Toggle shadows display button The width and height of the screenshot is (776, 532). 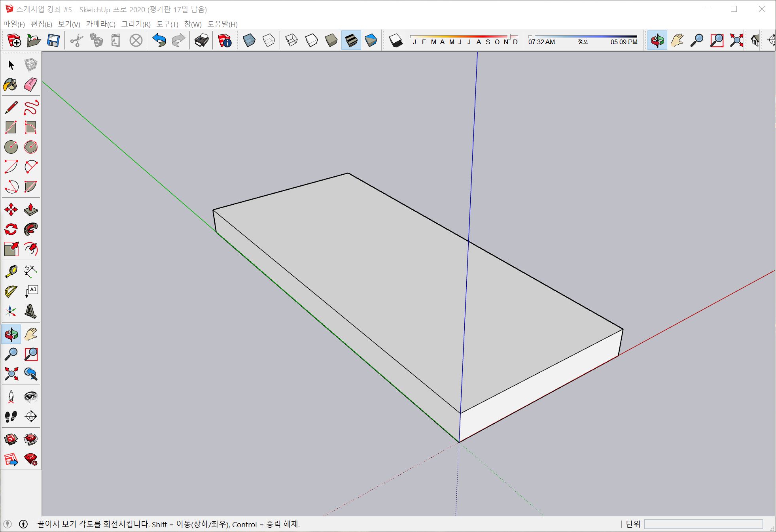pyautogui.click(x=396, y=40)
